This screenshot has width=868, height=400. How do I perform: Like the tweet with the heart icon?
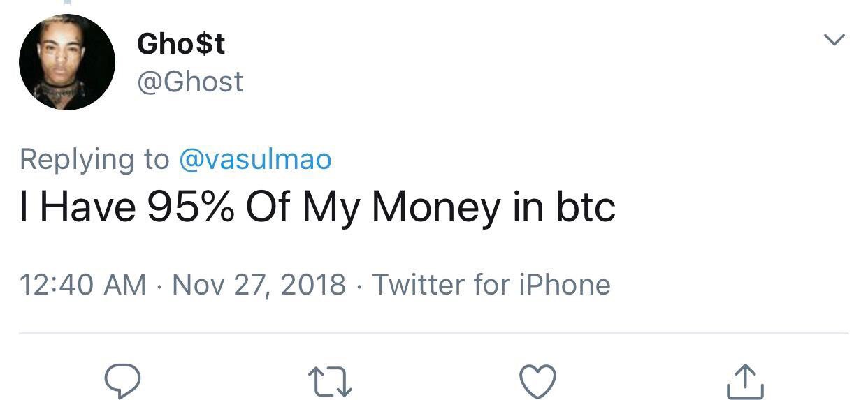(x=538, y=381)
